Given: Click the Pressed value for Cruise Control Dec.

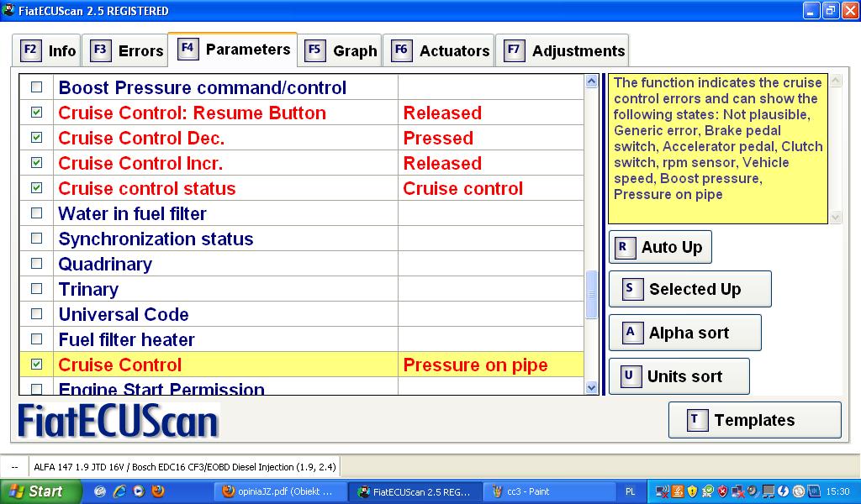Looking at the screenshot, I should pyautogui.click(x=438, y=138).
